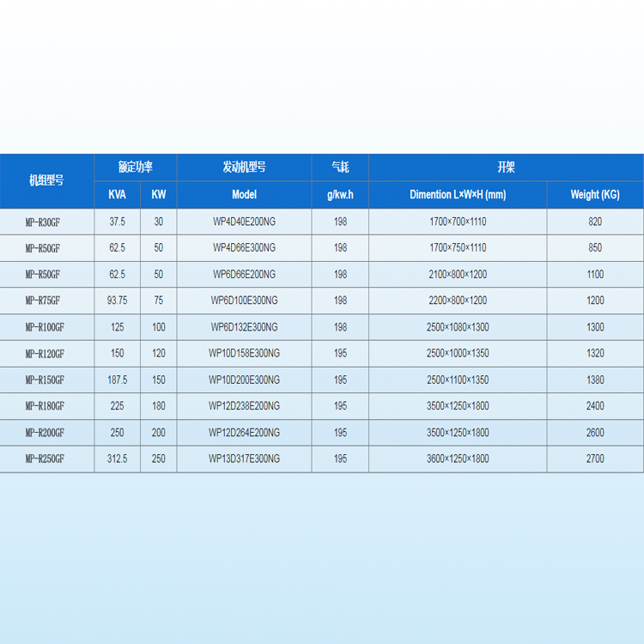Select the 120 KW value

[159, 353]
